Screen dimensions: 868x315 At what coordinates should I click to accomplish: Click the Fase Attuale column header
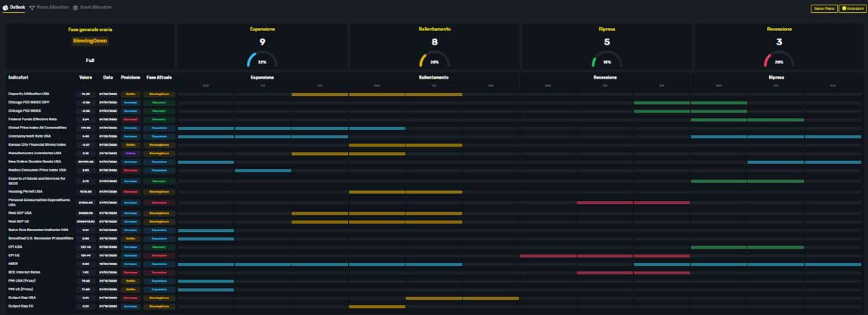click(159, 78)
